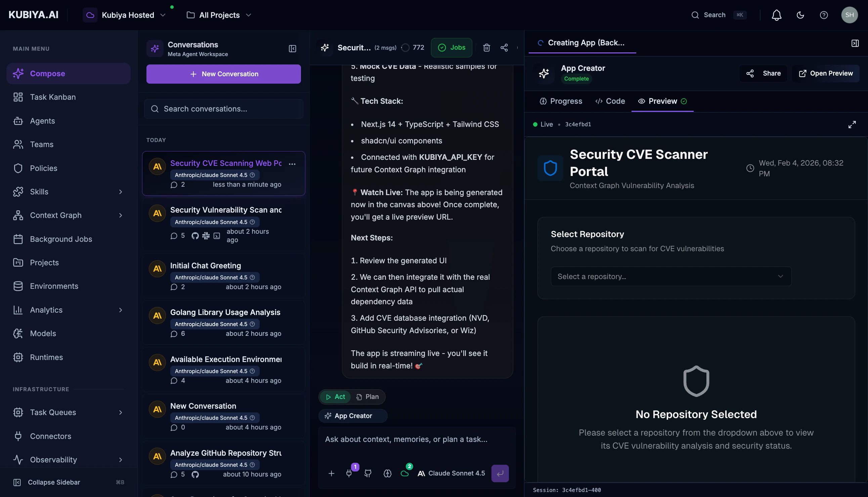Click the Search conversations field
The height and width of the screenshot is (497, 868).
224,109
